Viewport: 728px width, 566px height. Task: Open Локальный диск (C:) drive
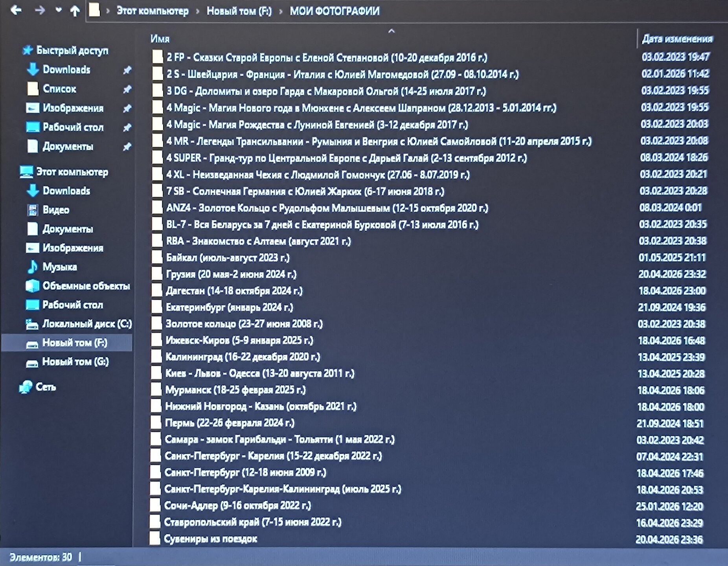coord(86,324)
